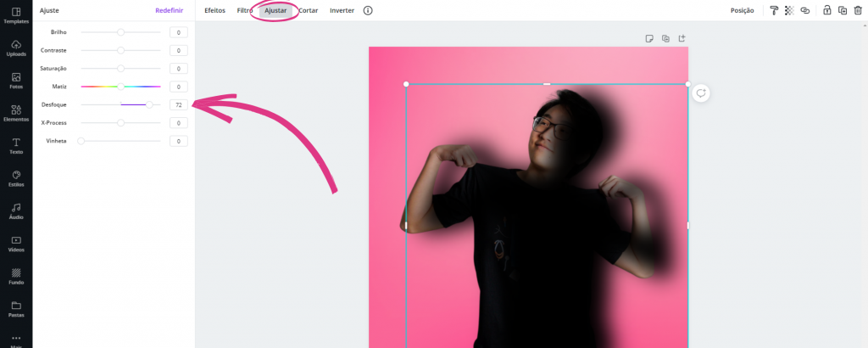Show more sidebar options (Mais)
This screenshot has width=868, height=348.
pos(16,340)
